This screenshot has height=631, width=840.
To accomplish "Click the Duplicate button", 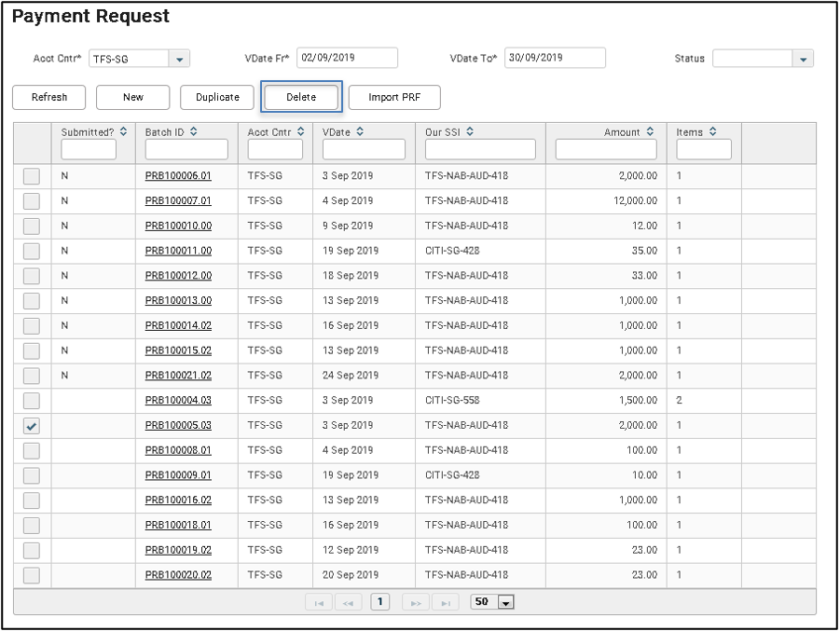I will 217,97.
